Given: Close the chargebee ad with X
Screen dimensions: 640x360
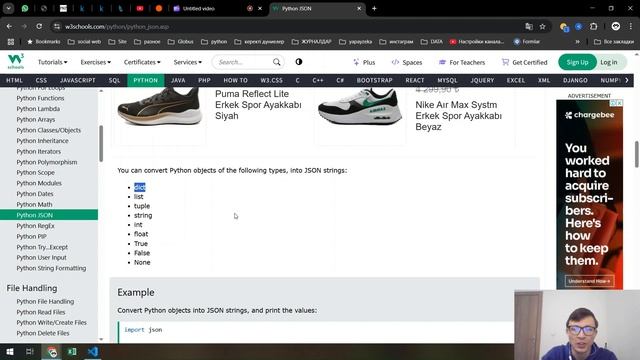Looking at the screenshot, I should pos(620,103).
